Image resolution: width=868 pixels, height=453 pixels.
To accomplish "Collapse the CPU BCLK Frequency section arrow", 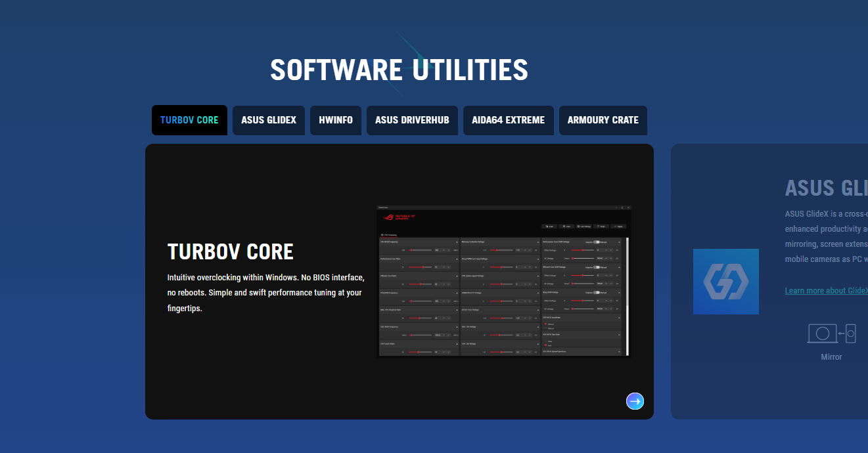I will 457,242.
